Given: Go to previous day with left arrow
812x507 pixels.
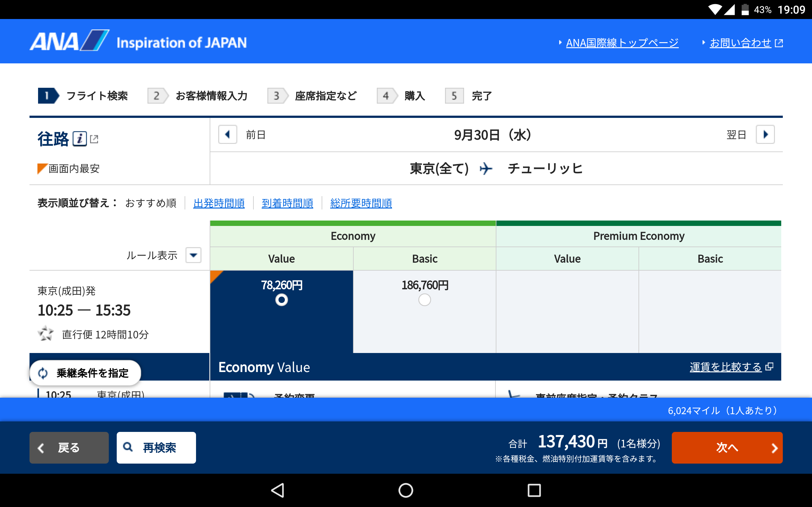Looking at the screenshot, I should point(227,134).
